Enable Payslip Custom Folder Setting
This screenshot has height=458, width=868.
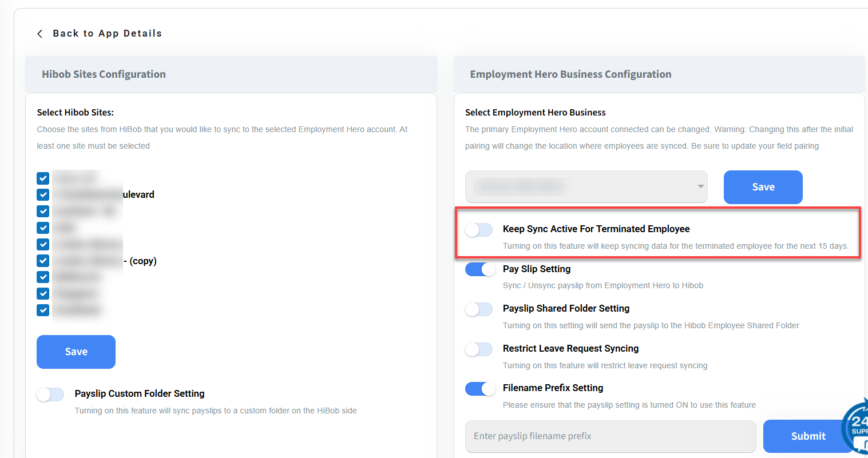50,395
